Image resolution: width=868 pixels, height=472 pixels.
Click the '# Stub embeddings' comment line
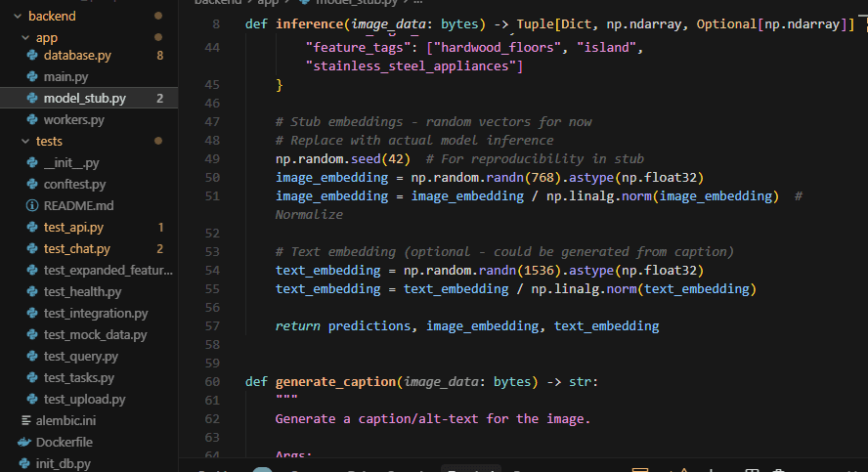[x=433, y=122]
